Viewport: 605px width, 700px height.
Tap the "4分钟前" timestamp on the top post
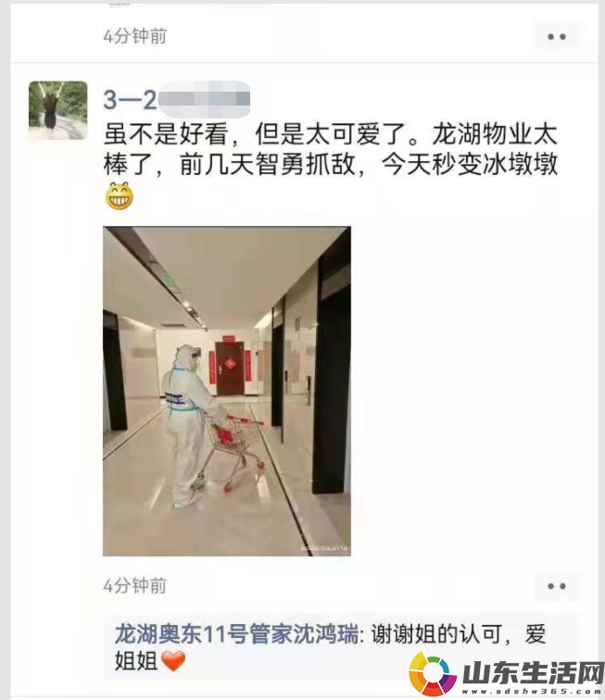click(x=134, y=36)
